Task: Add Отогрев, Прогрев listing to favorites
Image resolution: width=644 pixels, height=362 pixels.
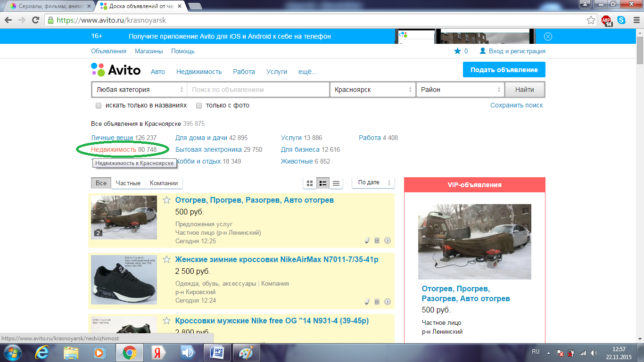Action: pyautogui.click(x=166, y=200)
